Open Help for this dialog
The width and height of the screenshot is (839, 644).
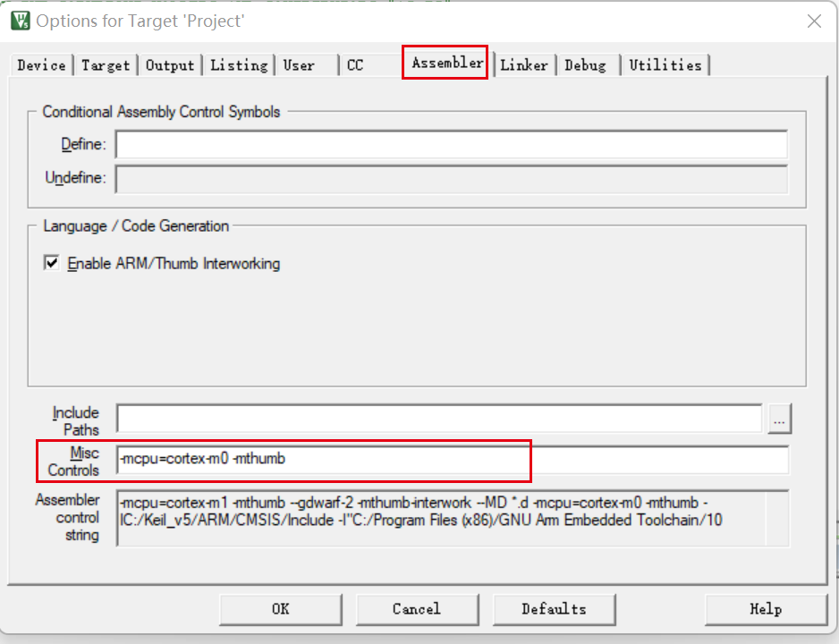tap(765, 609)
